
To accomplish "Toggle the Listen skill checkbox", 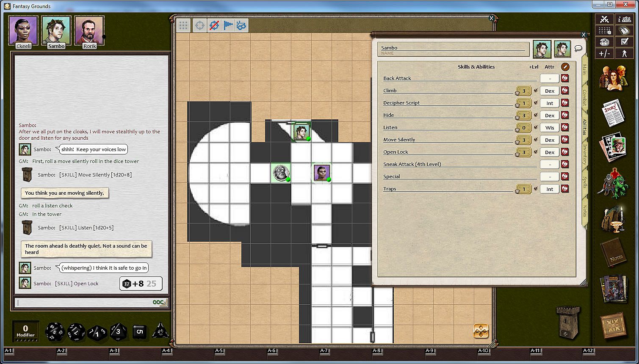I will click(536, 127).
